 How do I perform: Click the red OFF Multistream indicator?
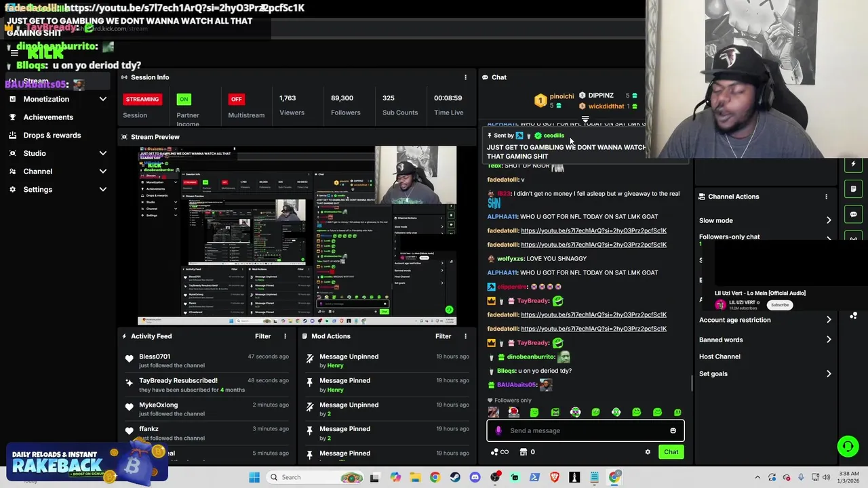point(236,99)
